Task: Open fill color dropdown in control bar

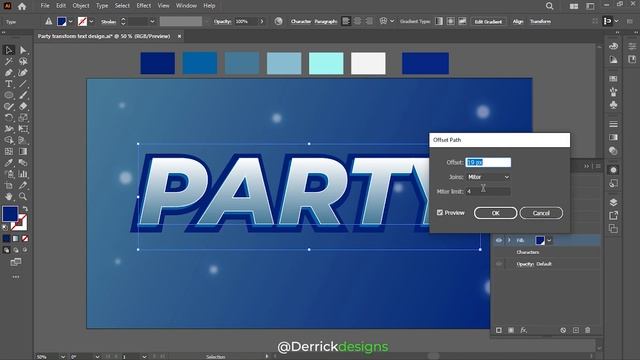Action: click(71, 22)
